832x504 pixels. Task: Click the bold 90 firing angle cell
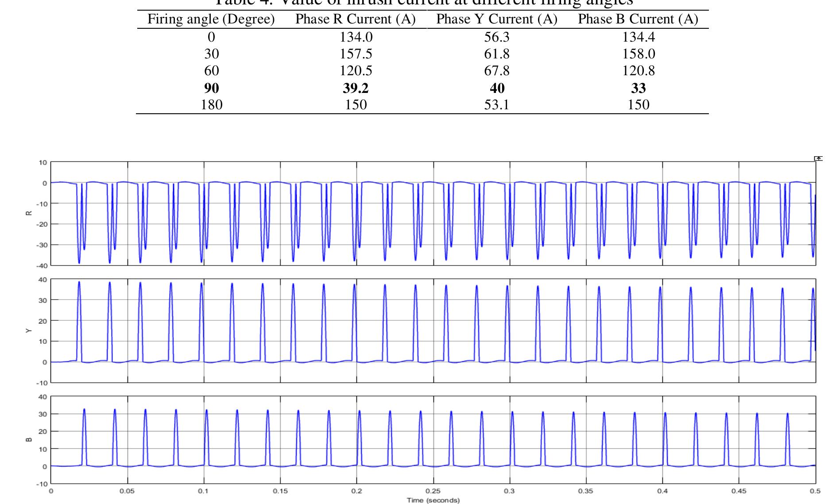(211, 88)
